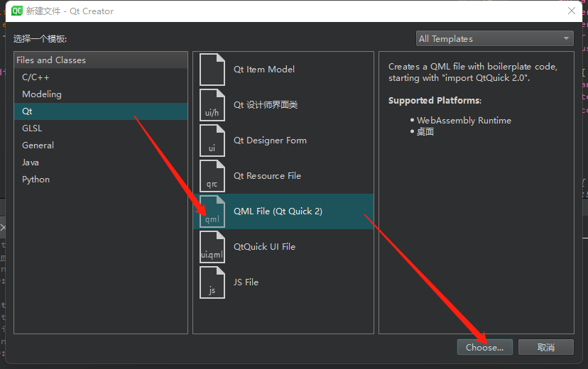Click the 桌面 platform entry
Viewport: 588px width, 369px height.
pos(425,132)
